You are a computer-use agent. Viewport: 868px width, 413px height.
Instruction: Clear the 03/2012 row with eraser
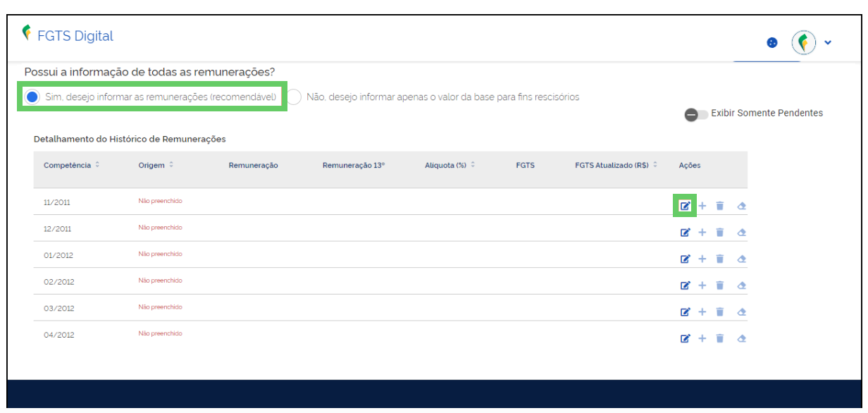coord(741,312)
